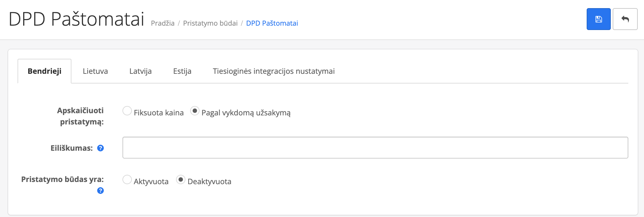The width and height of the screenshot is (644, 217).
Task: Select Pagal vykdomą užsakymą radio option
Action: tap(195, 111)
